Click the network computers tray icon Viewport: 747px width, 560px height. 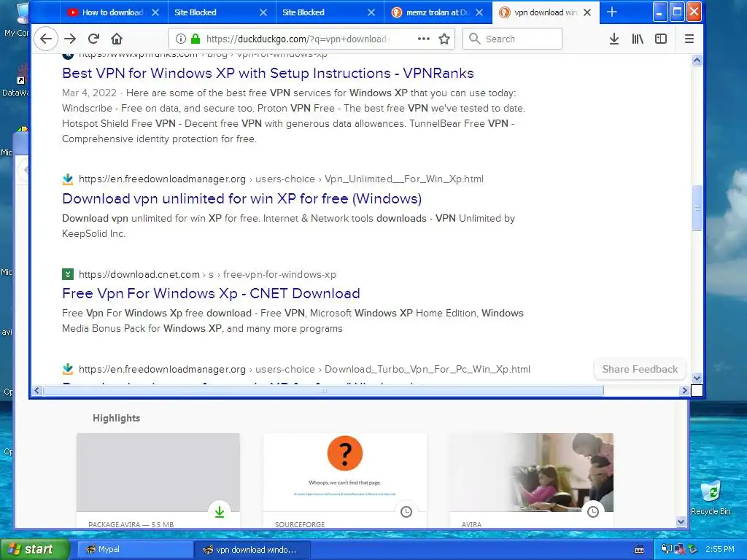[667, 550]
